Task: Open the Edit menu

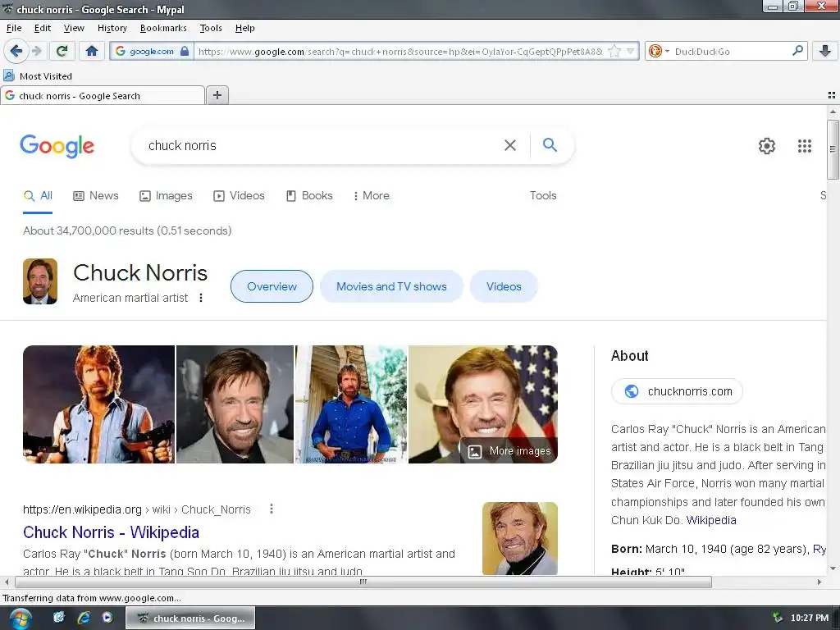Action: (x=43, y=28)
